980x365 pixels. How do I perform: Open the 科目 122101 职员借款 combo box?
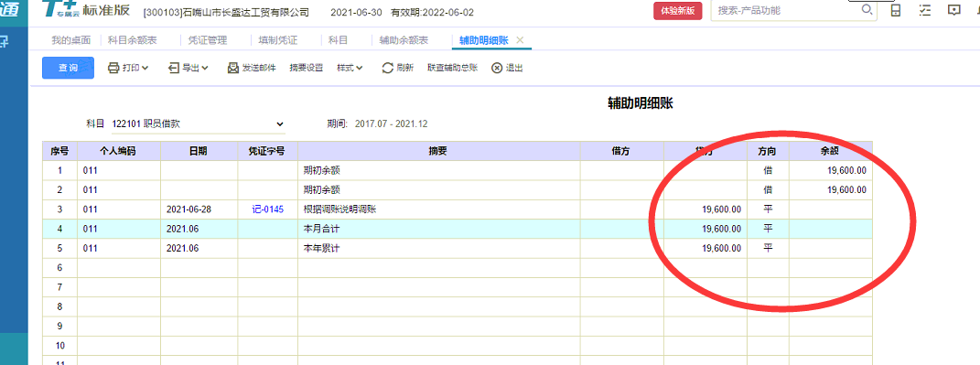point(198,123)
